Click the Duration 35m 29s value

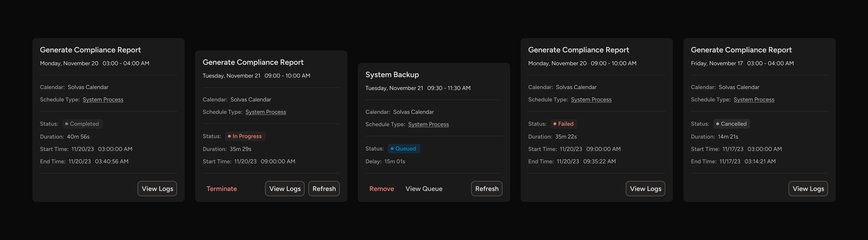click(240, 149)
